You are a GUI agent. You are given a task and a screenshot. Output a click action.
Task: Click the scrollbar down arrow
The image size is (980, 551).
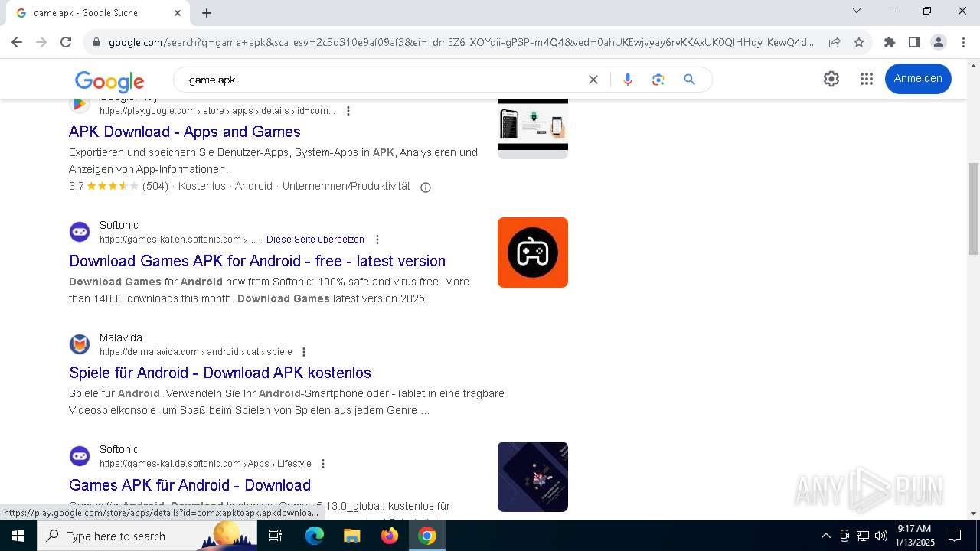(x=973, y=514)
